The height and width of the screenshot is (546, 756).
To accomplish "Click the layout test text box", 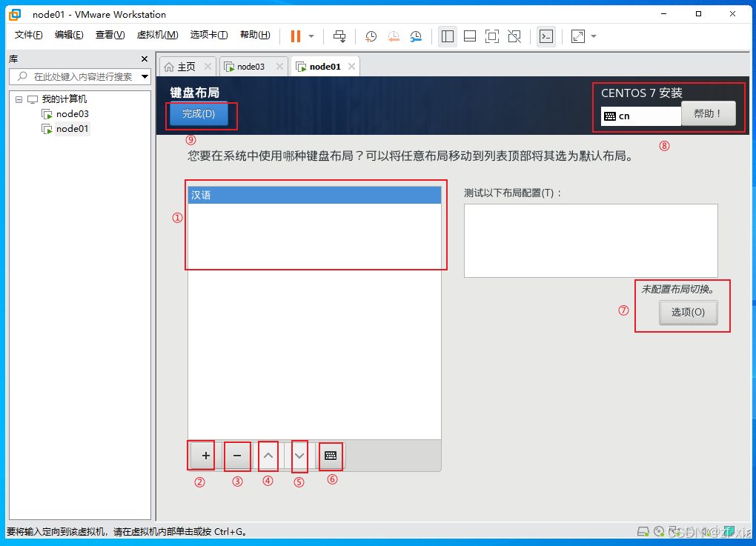I will coord(591,241).
